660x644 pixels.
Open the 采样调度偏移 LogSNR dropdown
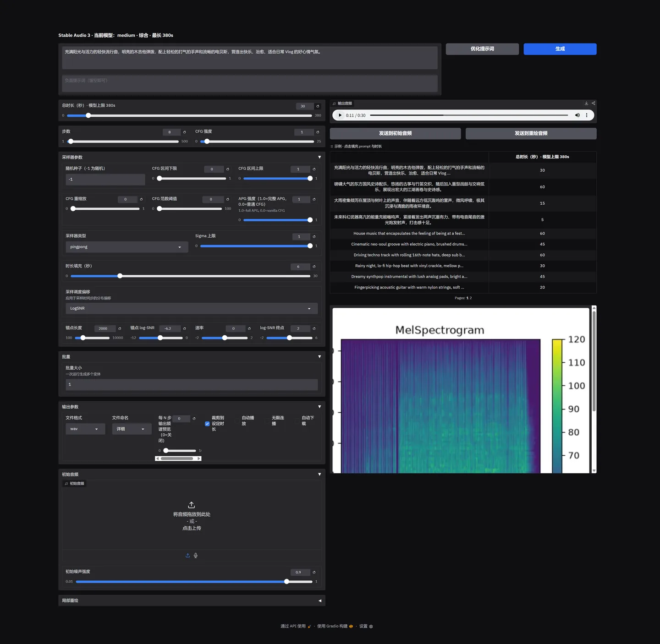coord(192,309)
